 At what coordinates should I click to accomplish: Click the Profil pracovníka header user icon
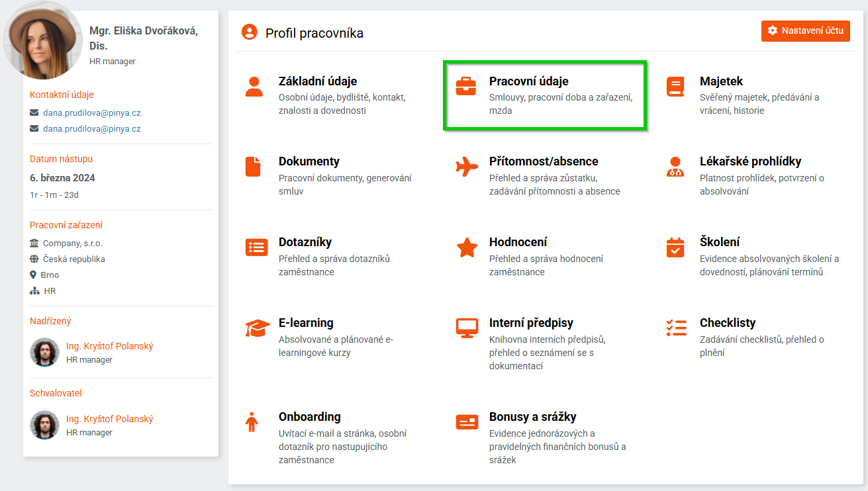pyautogui.click(x=249, y=32)
